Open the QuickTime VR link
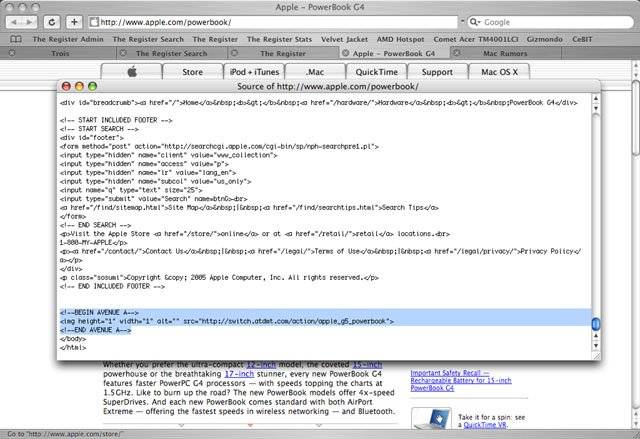 (x=485, y=425)
